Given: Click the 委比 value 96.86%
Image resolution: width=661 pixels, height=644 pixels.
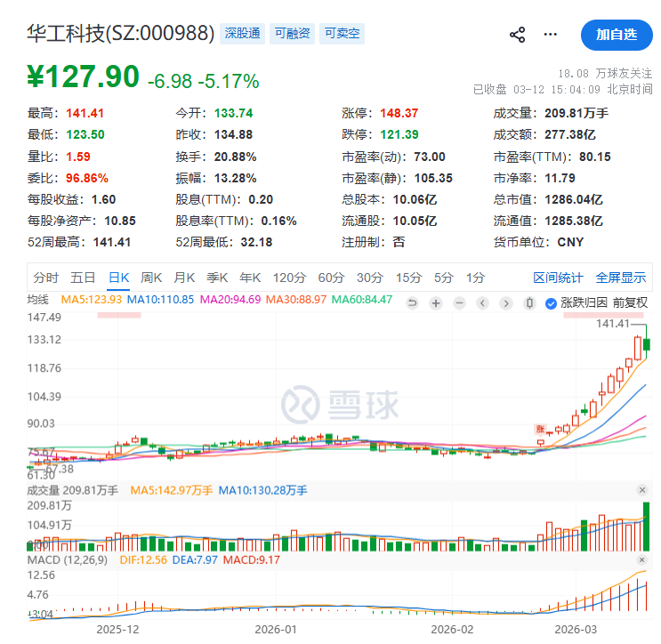Looking at the screenshot, I should [x=87, y=178].
